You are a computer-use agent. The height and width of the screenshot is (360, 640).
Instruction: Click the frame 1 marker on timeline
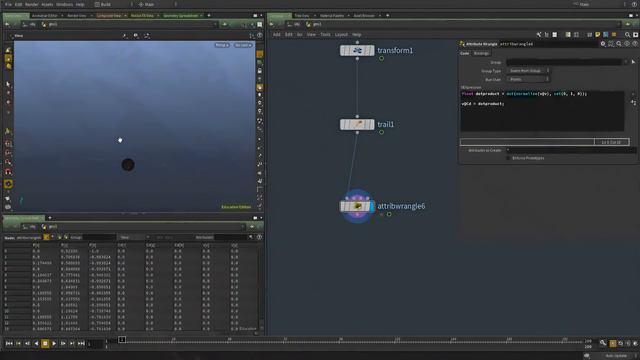[x=122, y=340]
